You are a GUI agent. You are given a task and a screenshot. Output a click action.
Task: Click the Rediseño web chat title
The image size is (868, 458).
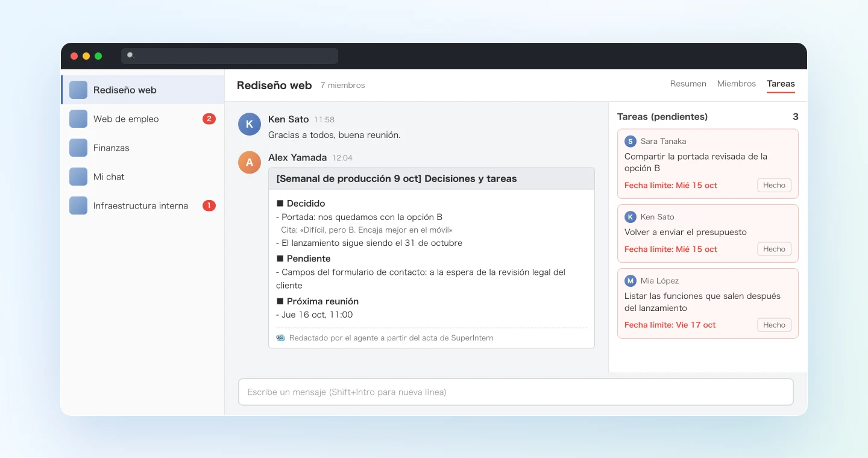tap(274, 86)
